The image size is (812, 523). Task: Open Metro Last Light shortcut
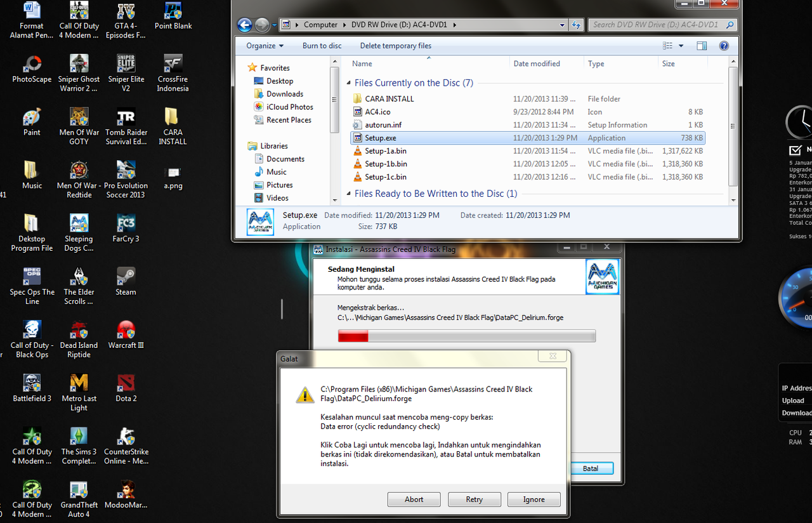click(79, 394)
